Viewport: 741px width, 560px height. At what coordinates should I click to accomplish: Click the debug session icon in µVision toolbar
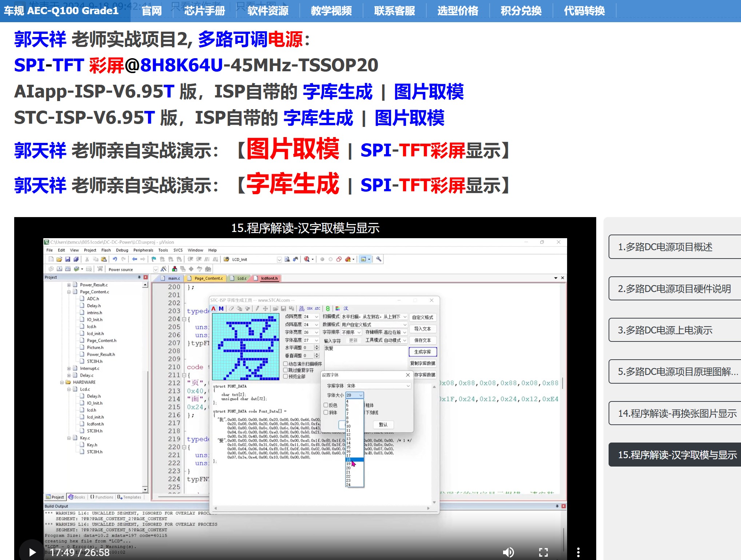click(307, 259)
